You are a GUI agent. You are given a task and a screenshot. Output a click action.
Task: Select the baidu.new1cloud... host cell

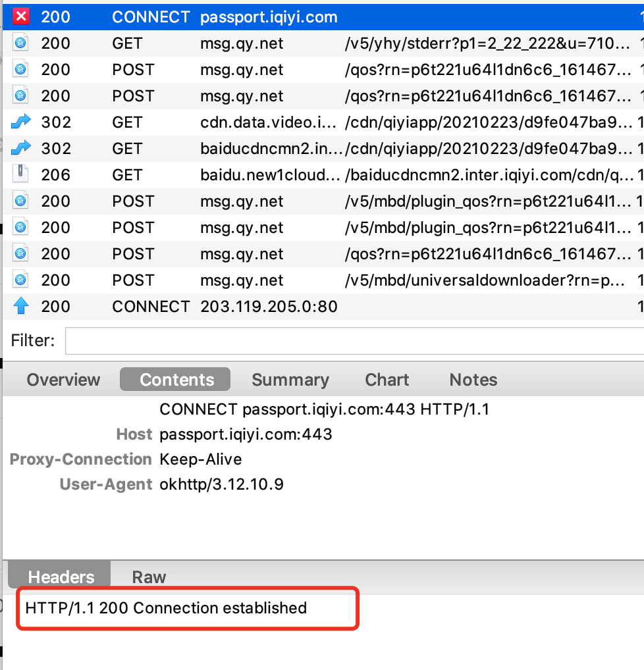270,175
